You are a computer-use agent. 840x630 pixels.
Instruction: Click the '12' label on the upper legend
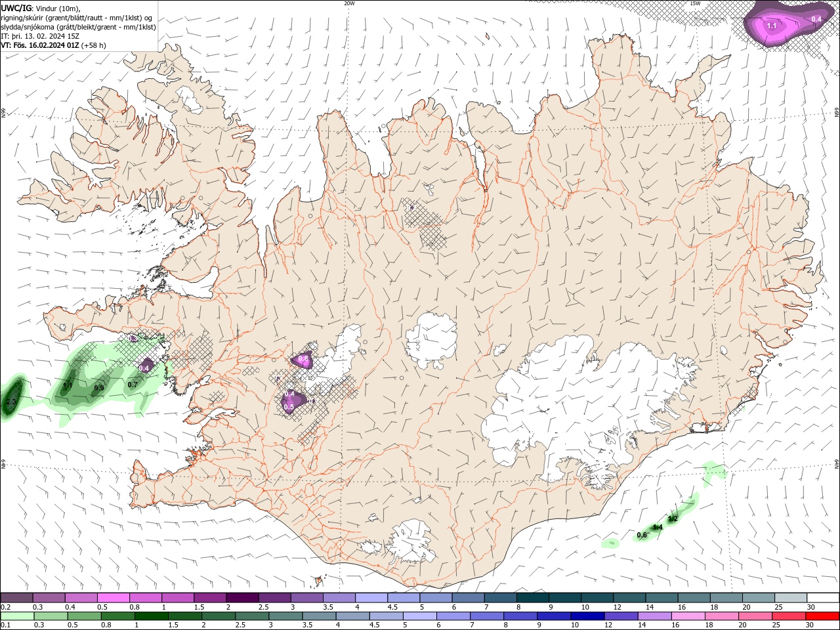(x=617, y=607)
